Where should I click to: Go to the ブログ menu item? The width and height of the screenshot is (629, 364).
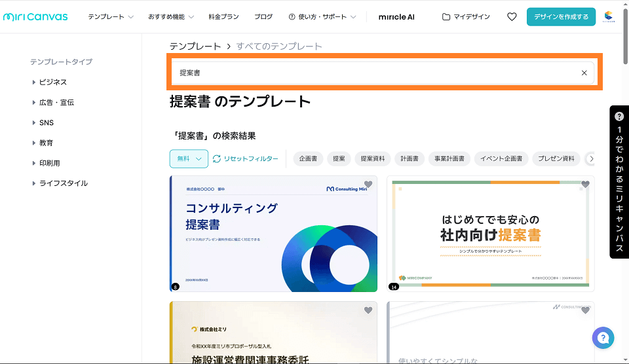[263, 16]
